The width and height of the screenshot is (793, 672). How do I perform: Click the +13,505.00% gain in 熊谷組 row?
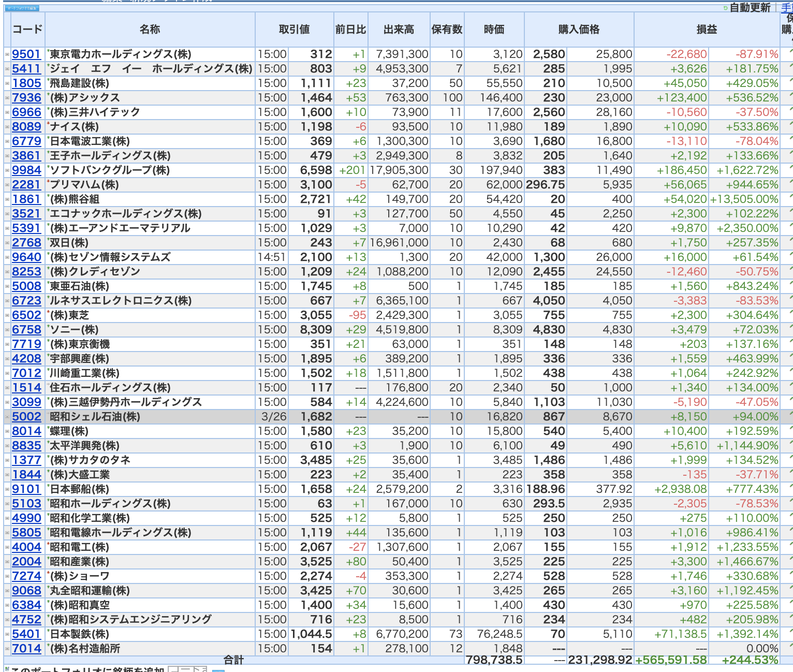pos(744,199)
